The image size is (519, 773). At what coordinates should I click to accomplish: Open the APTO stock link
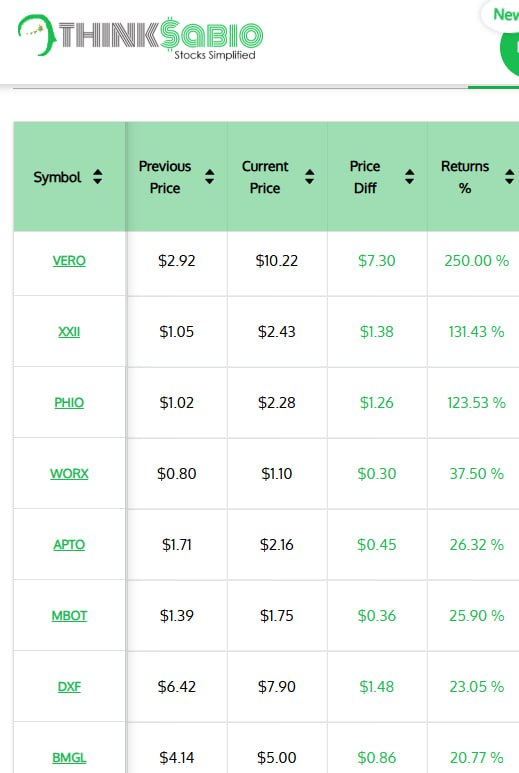pos(69,544)
